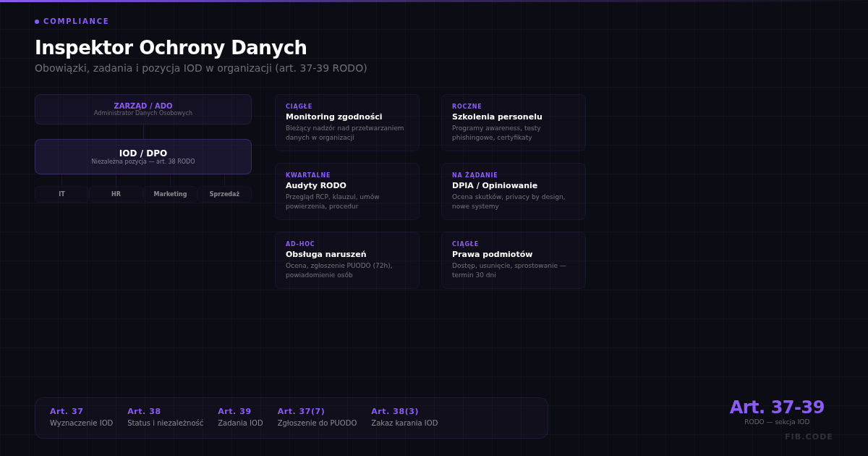Select the IOD / DPO node
The image size is (868, 456).
tap(143, 156)
